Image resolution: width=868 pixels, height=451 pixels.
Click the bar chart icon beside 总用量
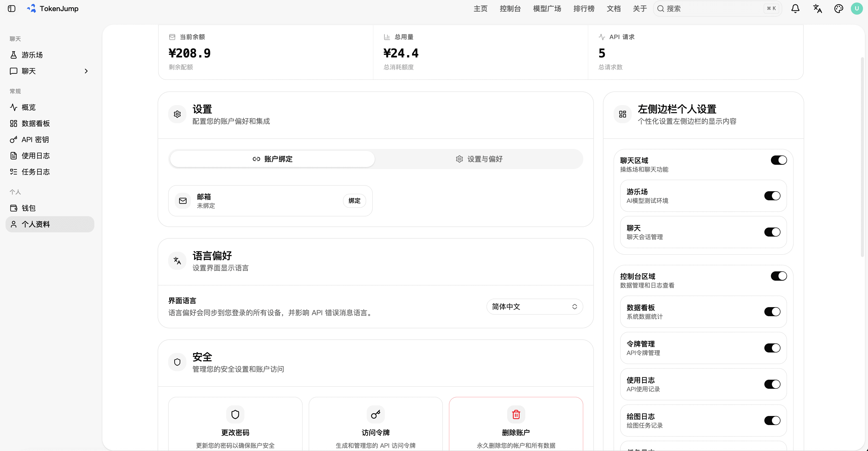click(x=387, y=37)
